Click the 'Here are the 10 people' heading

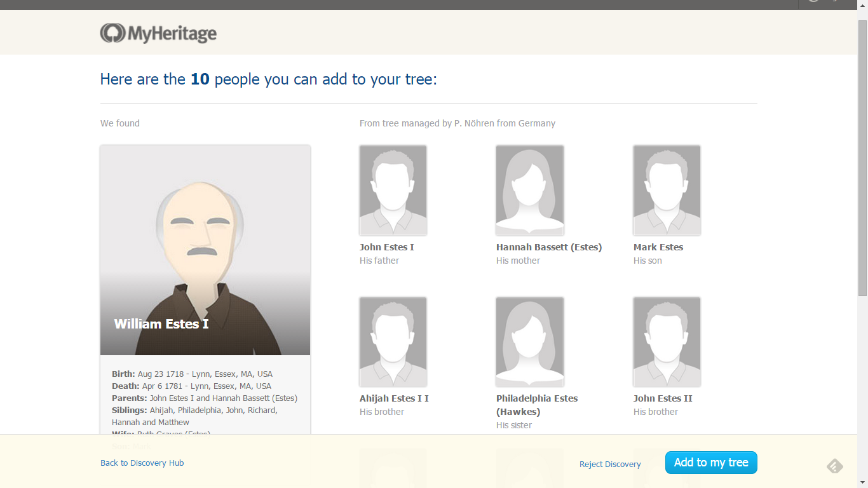coord(269,79)
